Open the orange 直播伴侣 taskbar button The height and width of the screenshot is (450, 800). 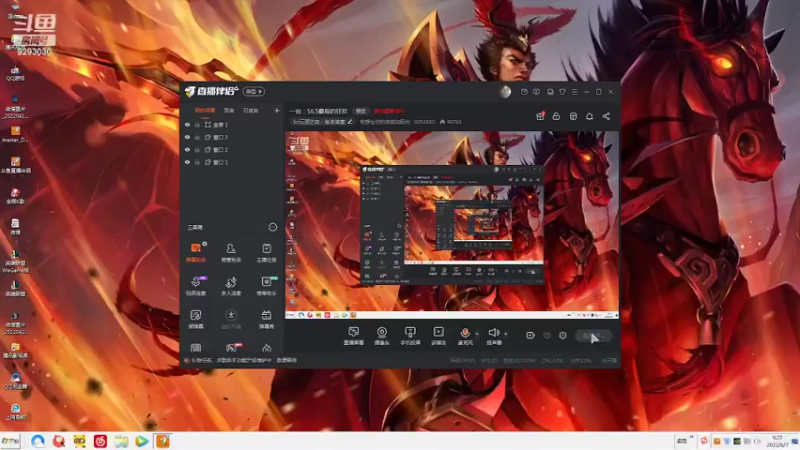(x=162, y=441)
